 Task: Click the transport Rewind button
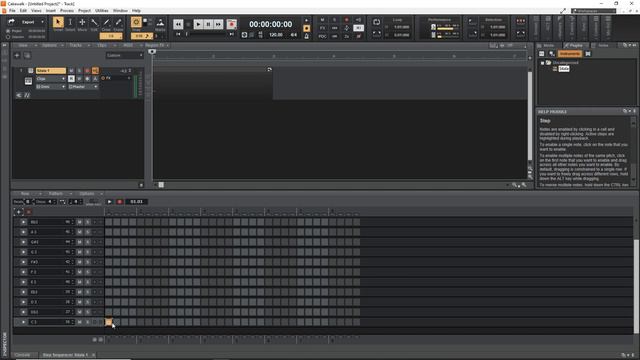178,24
